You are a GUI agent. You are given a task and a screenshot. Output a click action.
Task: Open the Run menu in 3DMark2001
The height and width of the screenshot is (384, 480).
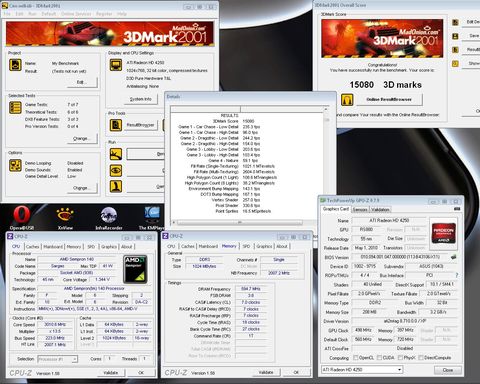coord(32,14)
